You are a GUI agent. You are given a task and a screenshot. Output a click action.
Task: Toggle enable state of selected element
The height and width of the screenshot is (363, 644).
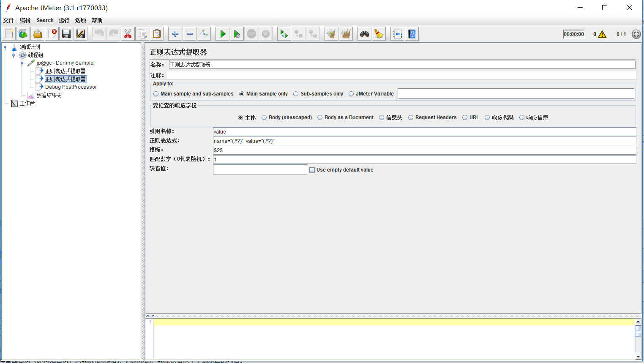[x=204, y=34]
